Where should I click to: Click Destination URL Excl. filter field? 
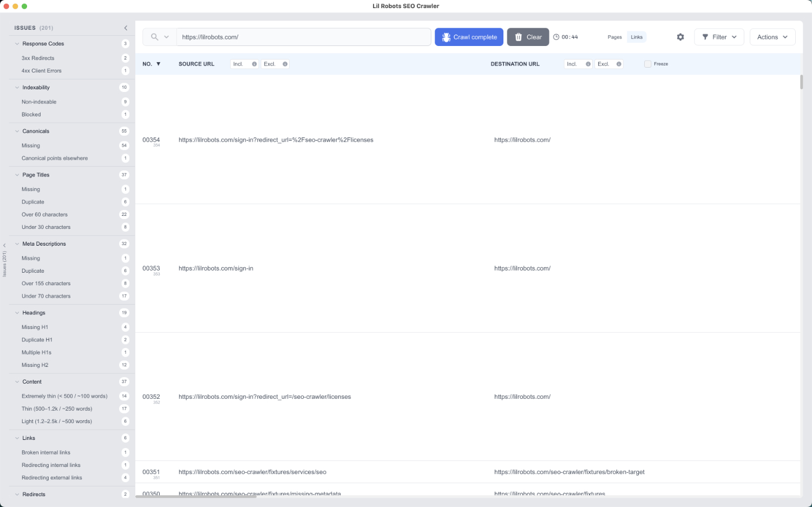point(609,64)
